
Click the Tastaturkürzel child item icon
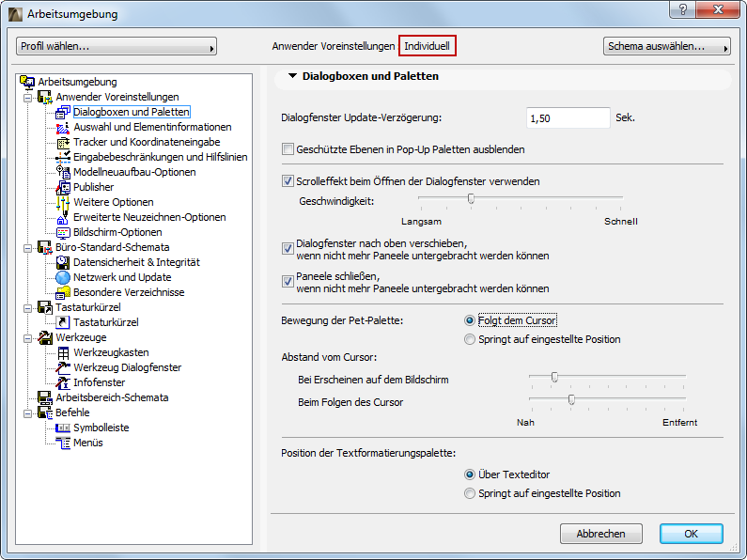point(63,322)
